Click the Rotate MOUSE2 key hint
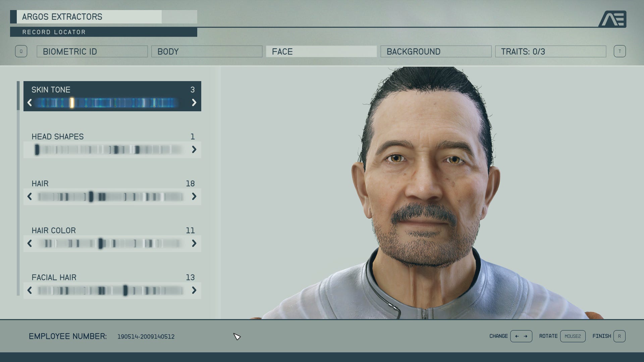This screenshot has width=644, height=362. (x=573, y=336)
